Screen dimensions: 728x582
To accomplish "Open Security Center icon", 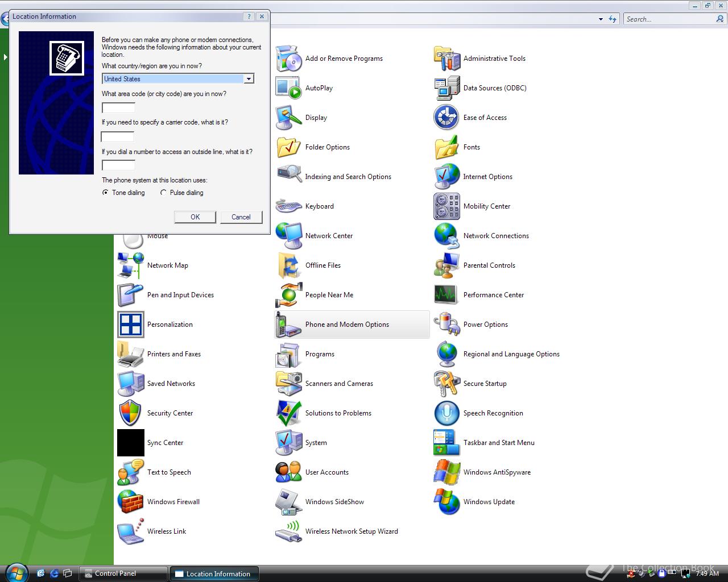I will pyautogui.click(x=131, y=413).
